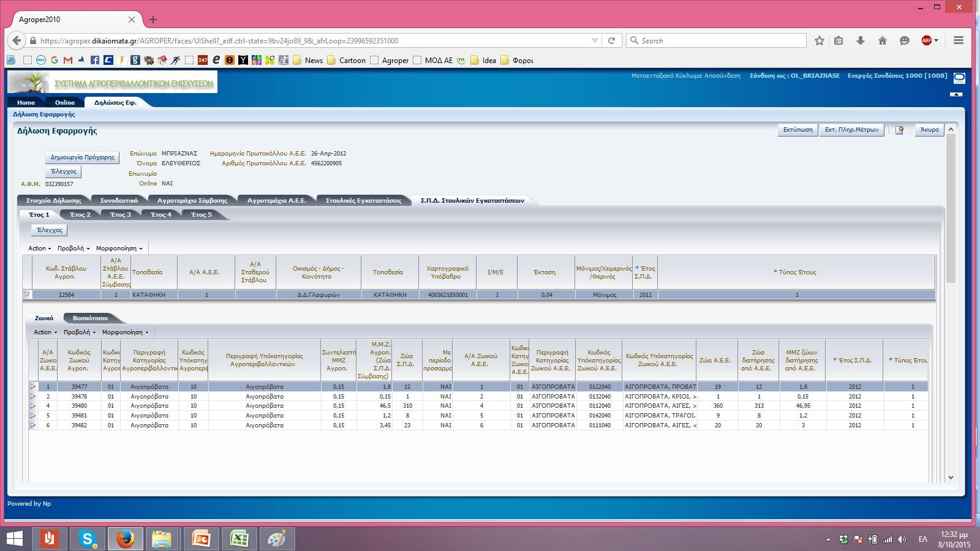Open the chat smiley icon in toolbar
Screen dimensions: 980x551
tap(905, 41)
